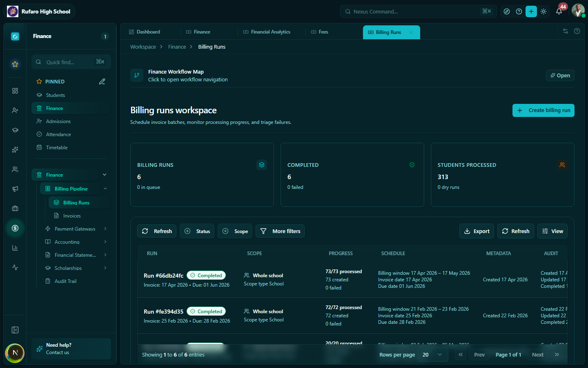This screenshot has height=368, width=588.
Task: Open the dashboard grid rail icon
Action: [15, 91]
